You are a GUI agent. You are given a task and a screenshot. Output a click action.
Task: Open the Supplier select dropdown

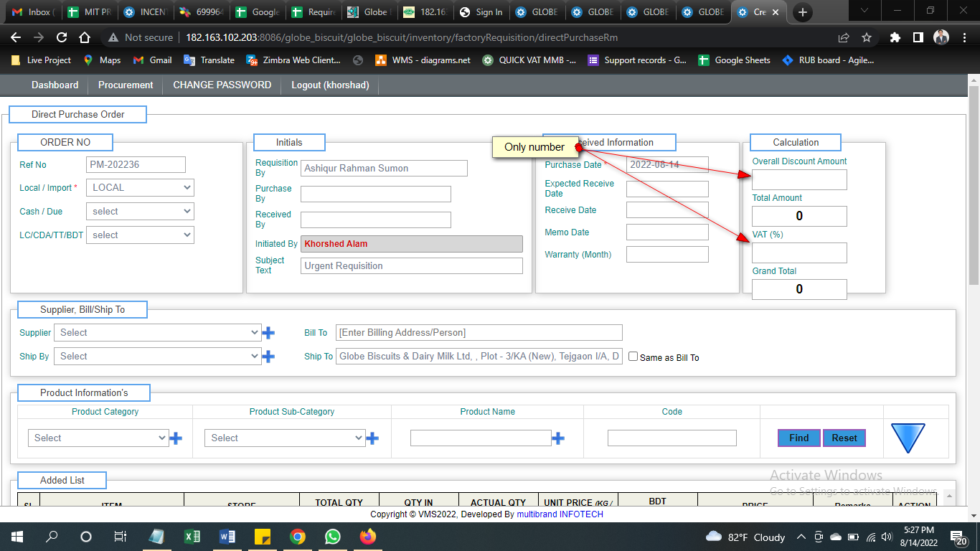point(158,333)
